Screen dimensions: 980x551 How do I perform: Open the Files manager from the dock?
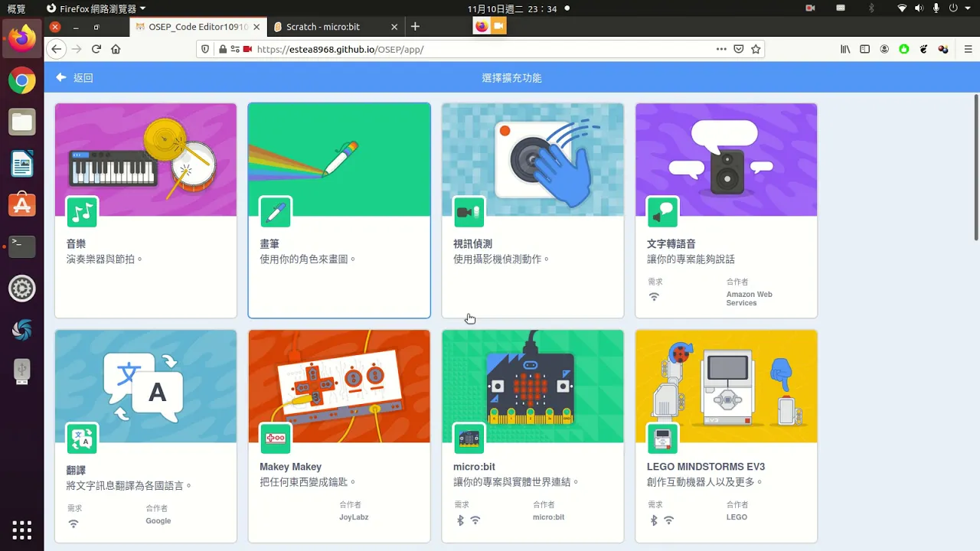tap(21, 122)
